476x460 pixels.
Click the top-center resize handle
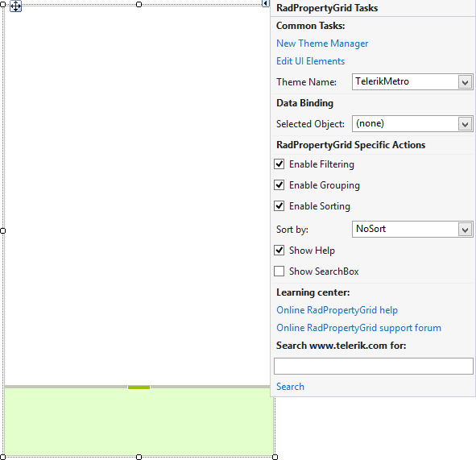coord(139,4)
